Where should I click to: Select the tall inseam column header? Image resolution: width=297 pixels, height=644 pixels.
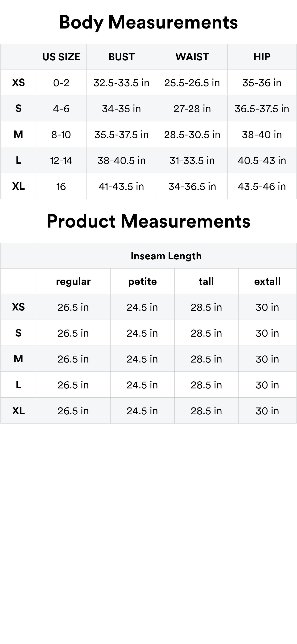click(206, 281)
